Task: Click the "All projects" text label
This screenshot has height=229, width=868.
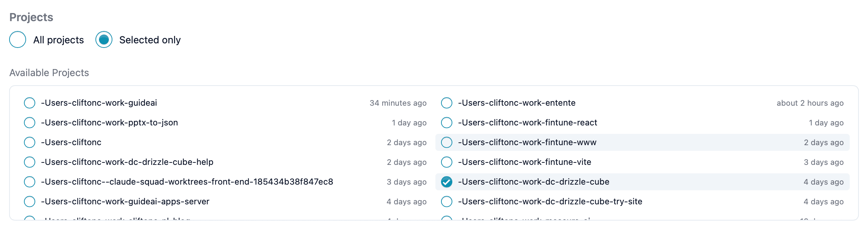Action: [58, 40]
